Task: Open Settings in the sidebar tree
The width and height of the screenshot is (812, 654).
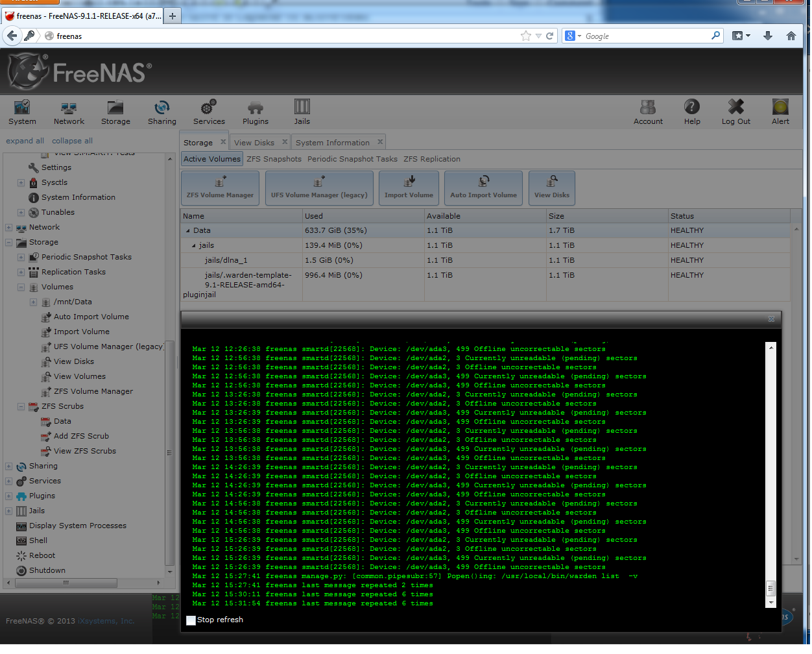Action: click(x=56, y=167)
